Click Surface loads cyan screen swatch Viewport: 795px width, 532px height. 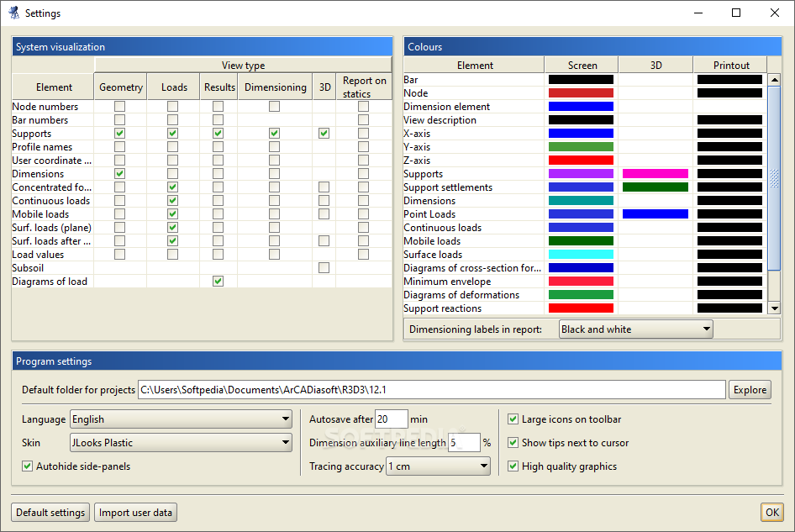pos(581,254)
